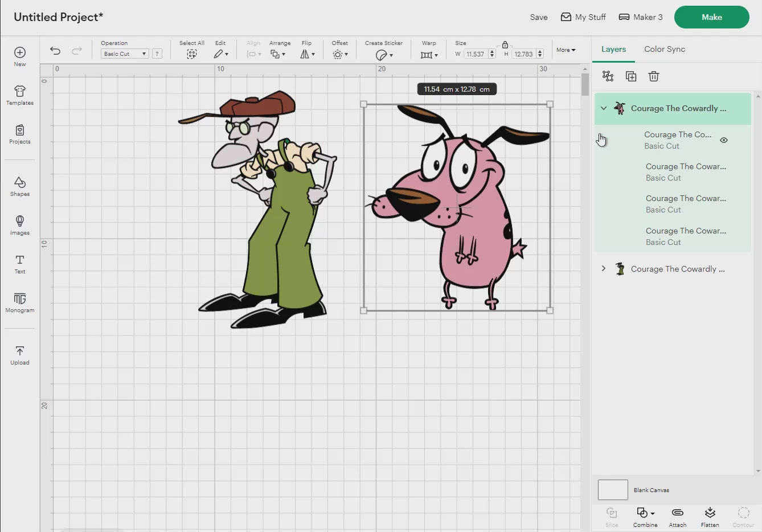Collapse the first Courage The Cowardly group
The image size is (762, 532).
(x=604, y=108)
